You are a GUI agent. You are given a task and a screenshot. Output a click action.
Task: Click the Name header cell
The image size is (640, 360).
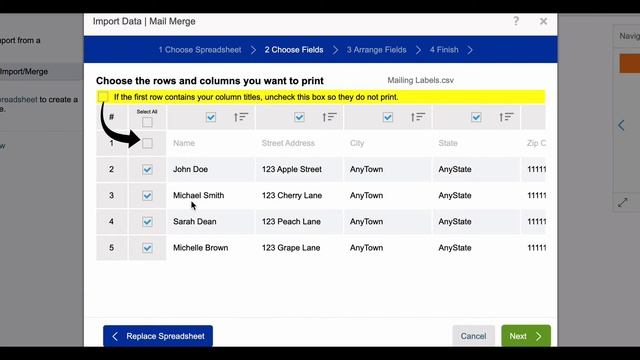coord(211,143)
